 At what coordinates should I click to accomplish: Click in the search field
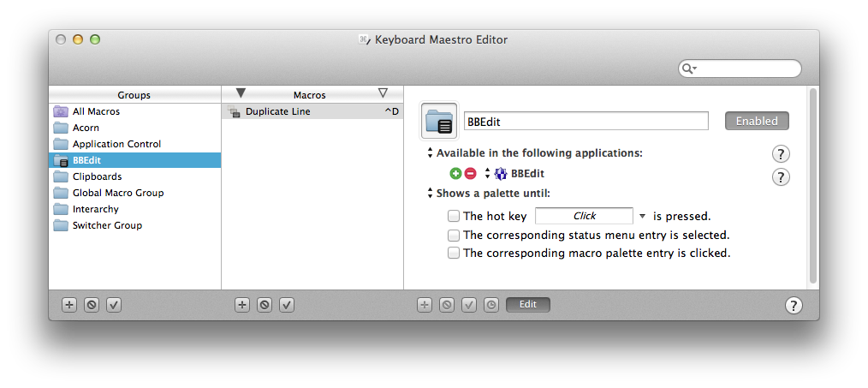pyautogui.click(x=740, y=69)
